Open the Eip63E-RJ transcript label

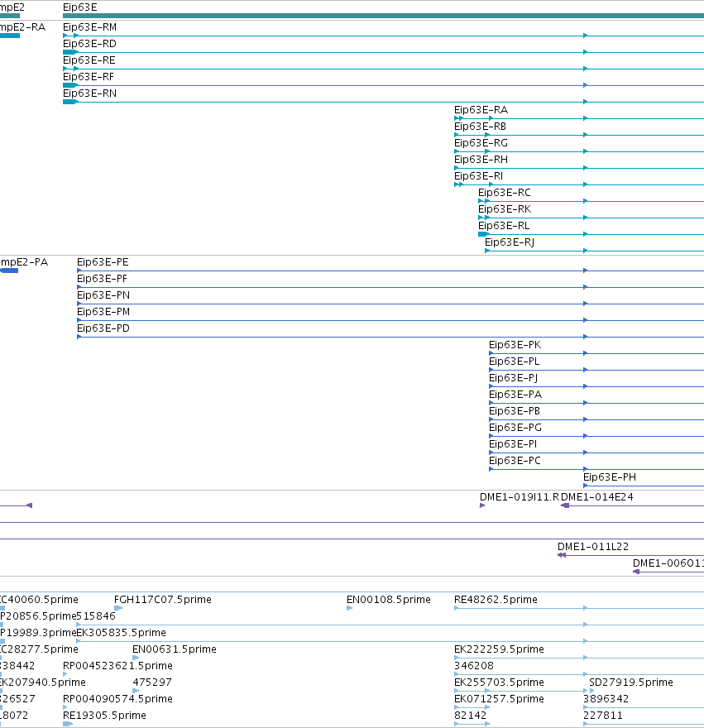pos(510,242)
